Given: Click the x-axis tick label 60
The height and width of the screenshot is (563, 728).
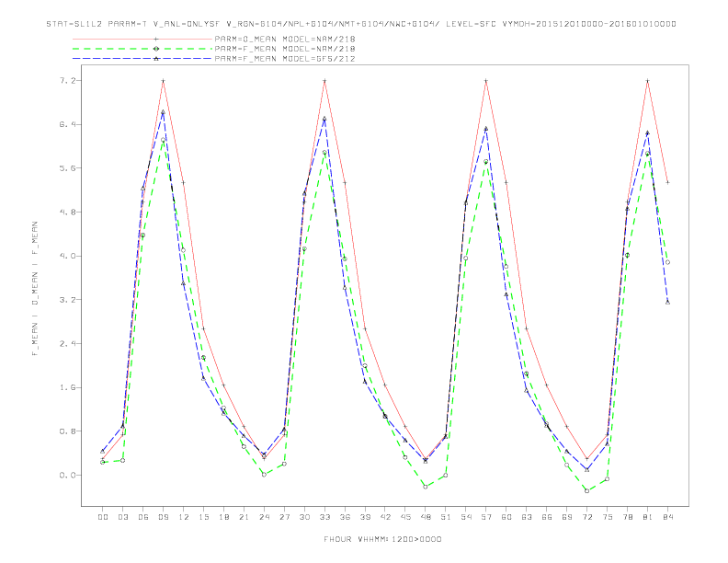Looking at the screenshot, I should coord(506,517).
